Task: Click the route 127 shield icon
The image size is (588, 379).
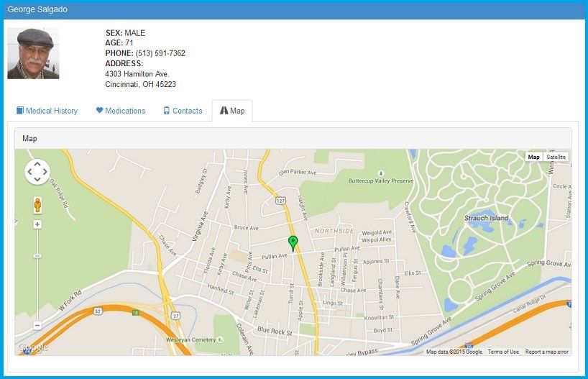Action: pyautogui.click(x=281, y=201)
